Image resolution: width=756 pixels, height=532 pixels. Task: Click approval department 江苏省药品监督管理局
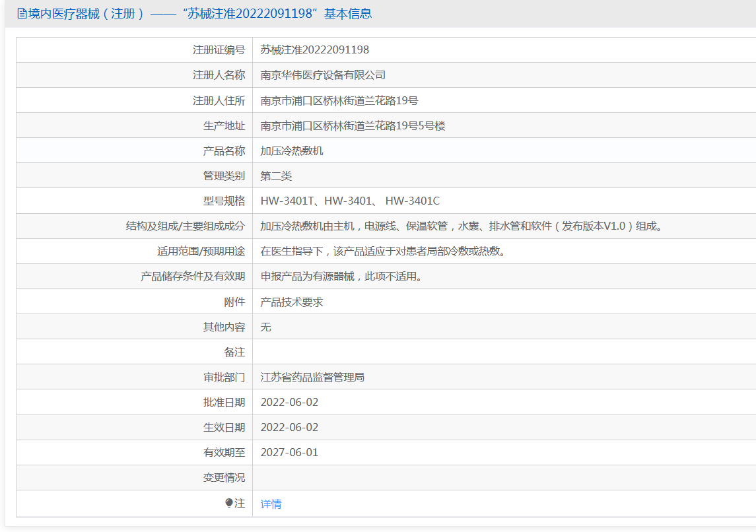click(x=312, y=378)
